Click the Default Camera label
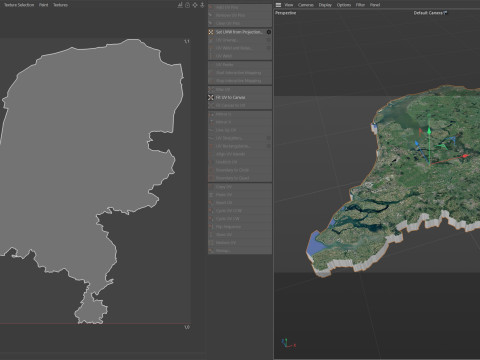Viewport: 480px width, 360px height. click(428, 13)
